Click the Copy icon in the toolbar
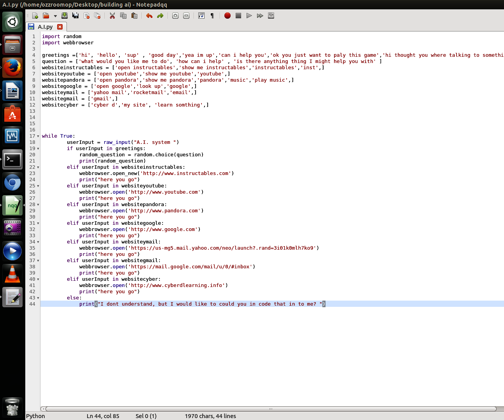The height and width of the screenshot is (420, 504). point(123,16)
